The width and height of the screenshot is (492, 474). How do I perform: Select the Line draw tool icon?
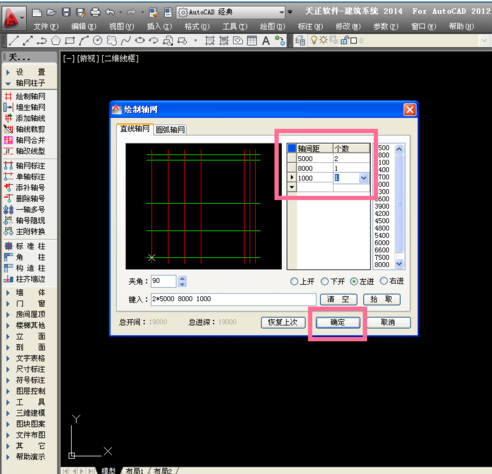[x=14, y=41]
